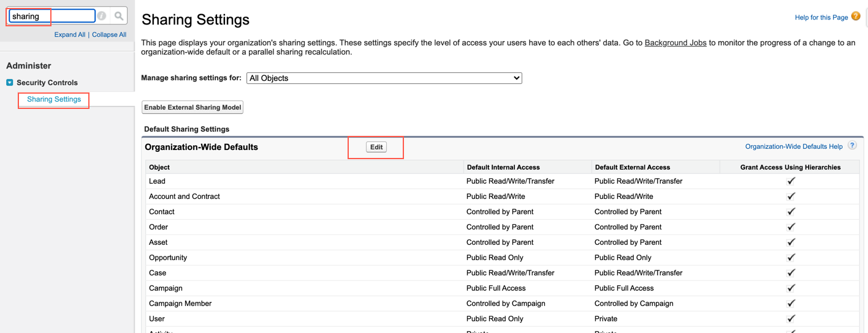Viewport: 868px width, 333px height.
Task: Open Help for this Page question icon
Action: click(856, 17)
